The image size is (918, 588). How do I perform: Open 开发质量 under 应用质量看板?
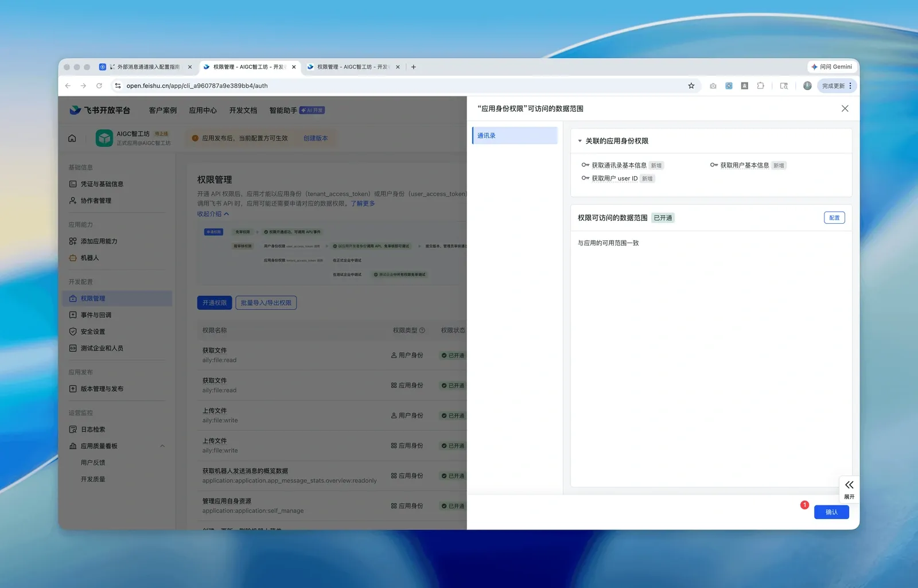pyautogui.click(x=93, y=480)
